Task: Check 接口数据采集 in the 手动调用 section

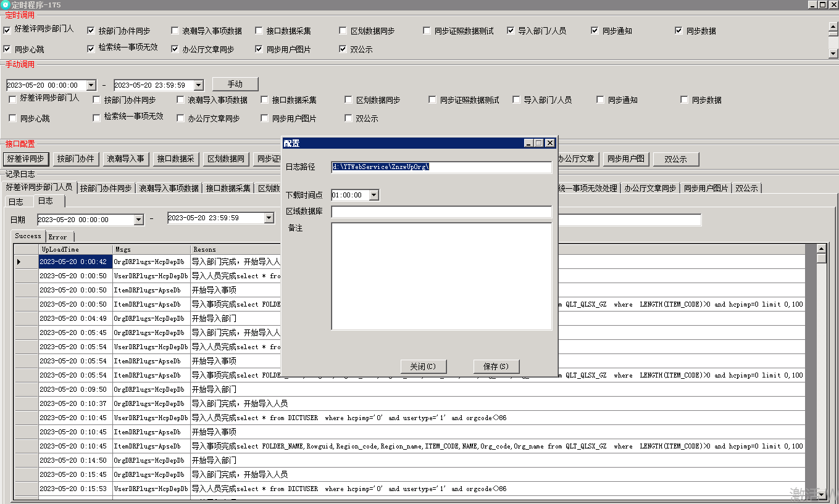Action: pyautogui.click(x=265, y=100)
